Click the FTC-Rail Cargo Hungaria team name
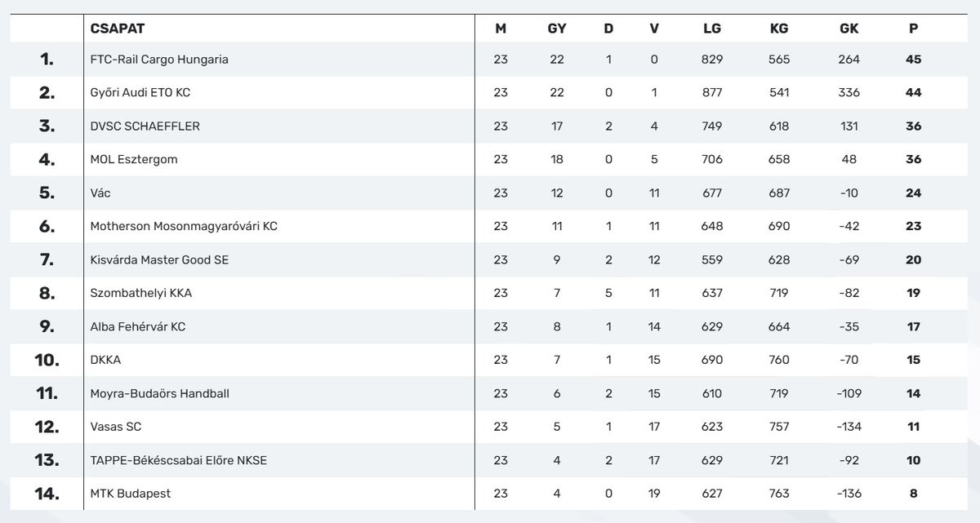 pyautogui.click(x=159, y=60)
